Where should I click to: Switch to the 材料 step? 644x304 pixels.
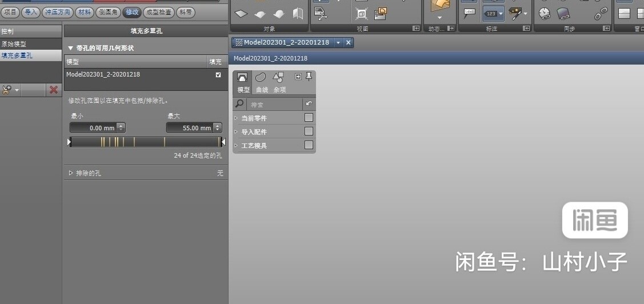pyautogui.click(x=85, y=13)
